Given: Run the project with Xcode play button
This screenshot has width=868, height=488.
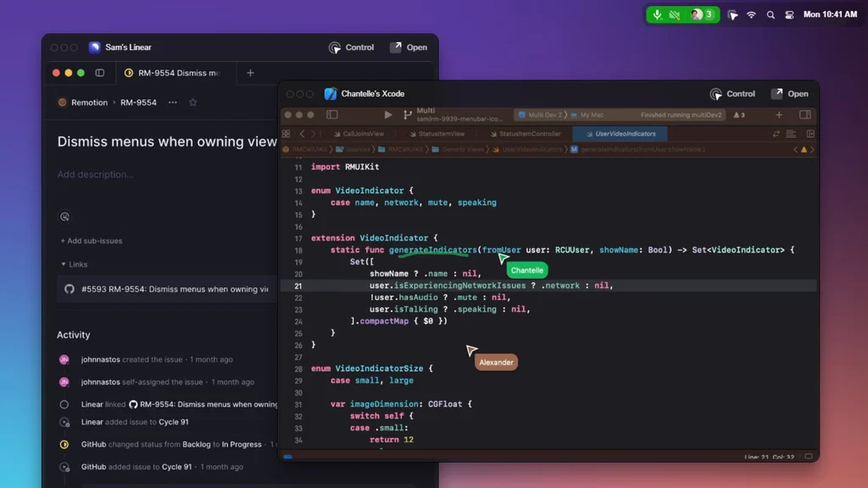Looking at the screenshot, I should 388,115.
